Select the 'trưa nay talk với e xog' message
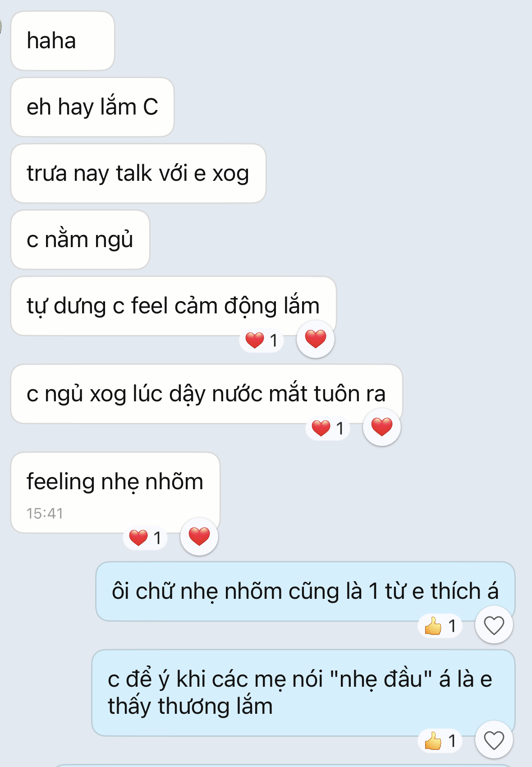The height and width of the screenshot is (767, 532). [x=138, y=173]
